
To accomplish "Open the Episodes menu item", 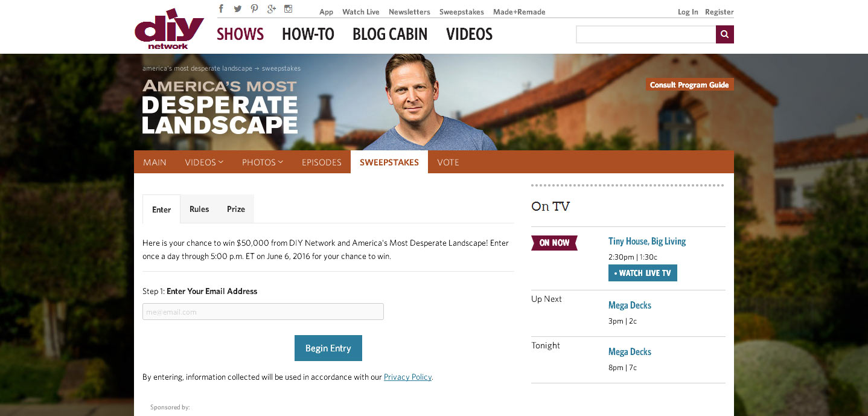I will coord(322,162).
